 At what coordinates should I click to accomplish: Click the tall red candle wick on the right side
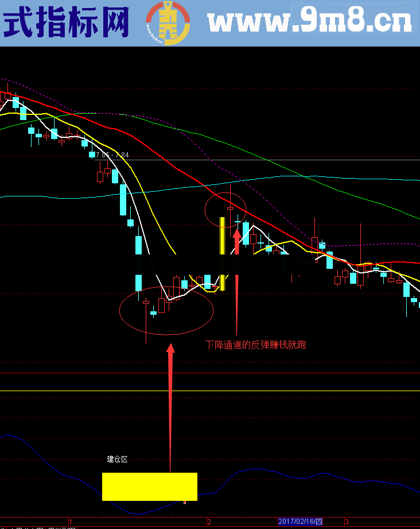coord(360,241)
